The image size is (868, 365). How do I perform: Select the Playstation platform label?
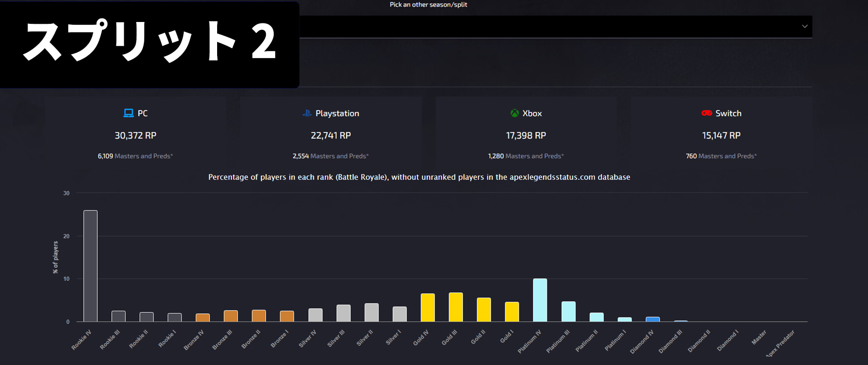(337, 114)
